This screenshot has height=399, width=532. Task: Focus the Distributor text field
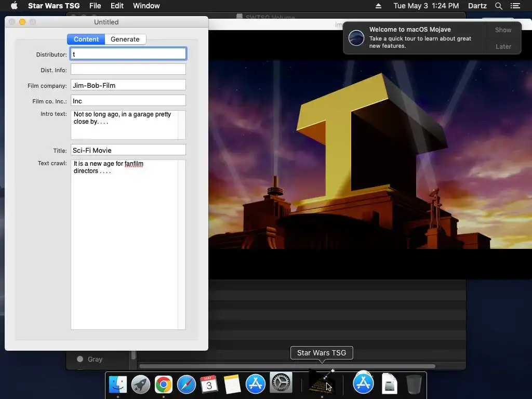coord(128,54)
